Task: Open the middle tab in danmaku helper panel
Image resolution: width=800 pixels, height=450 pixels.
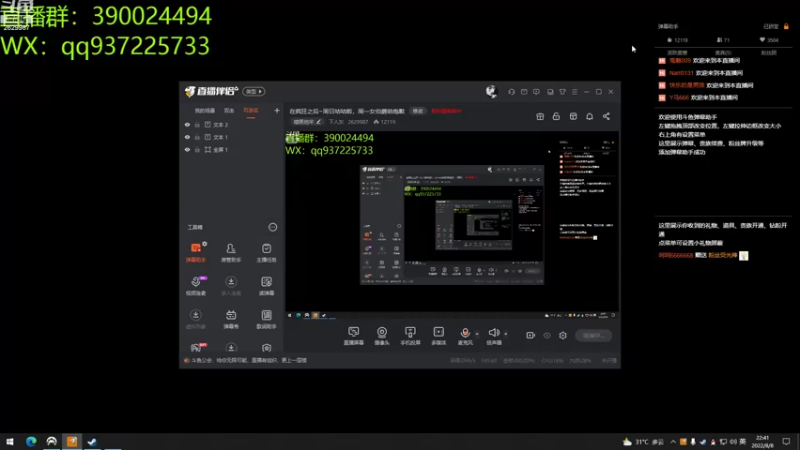Action: [723, 53]
